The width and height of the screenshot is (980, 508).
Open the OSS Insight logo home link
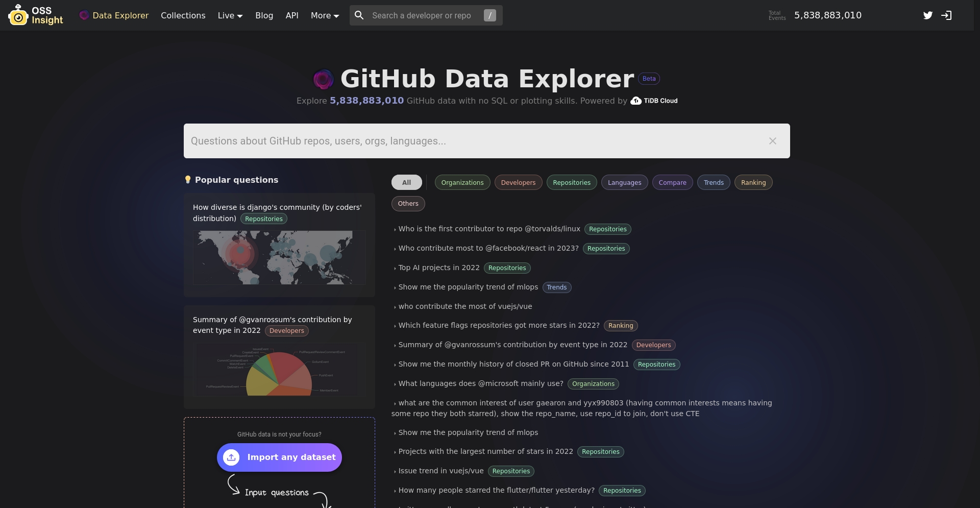pos(36,15)
